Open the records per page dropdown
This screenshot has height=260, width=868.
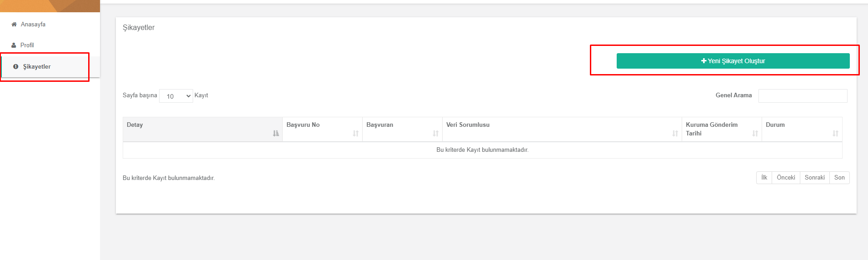click(x=176, y=96)
